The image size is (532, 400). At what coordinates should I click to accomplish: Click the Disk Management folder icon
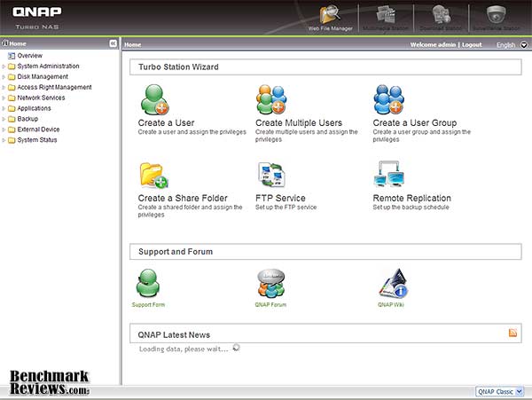click(12, 77)
